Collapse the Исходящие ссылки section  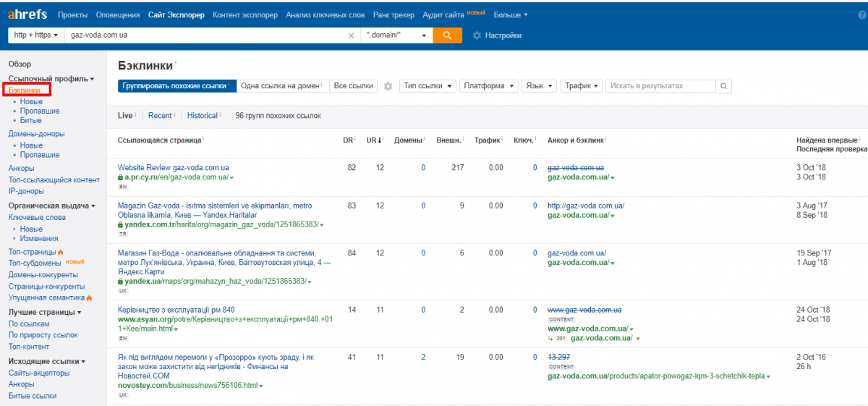click(47, 361)
